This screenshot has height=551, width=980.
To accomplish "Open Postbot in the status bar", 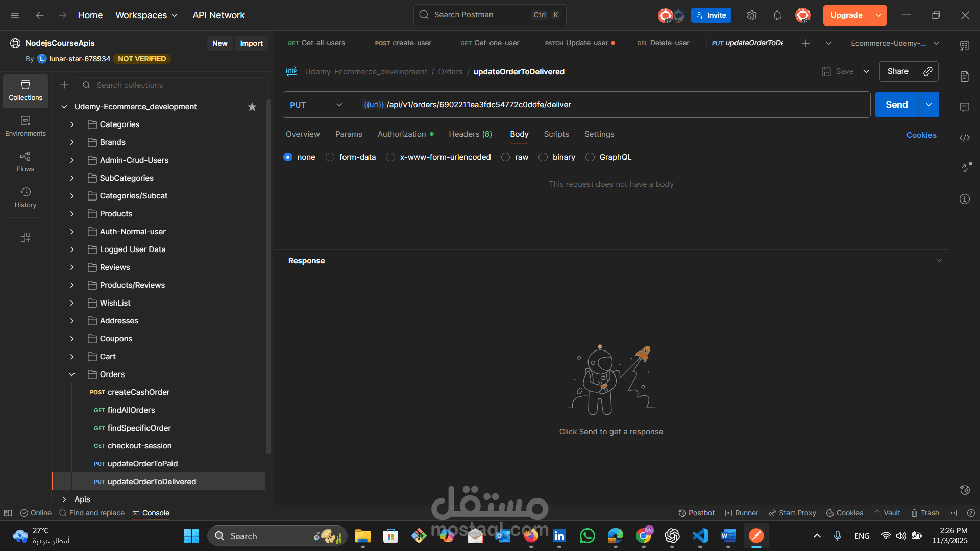I will 696,513.
